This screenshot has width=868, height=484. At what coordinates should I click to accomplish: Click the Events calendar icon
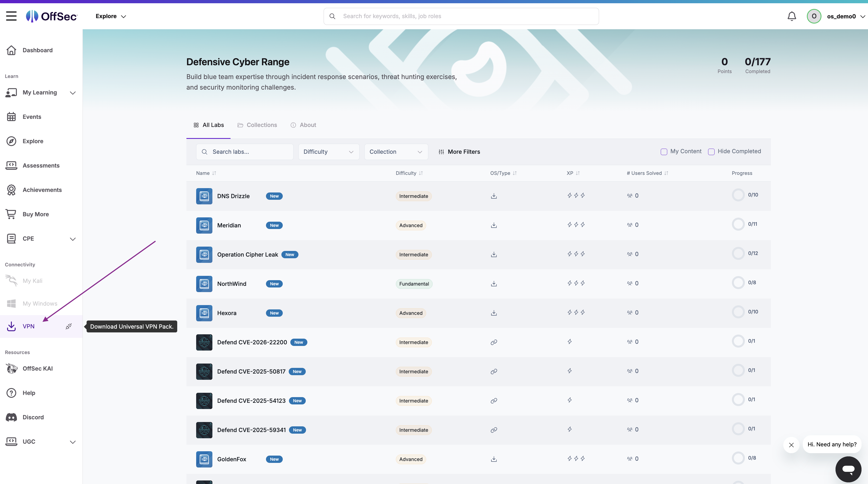[11, 117]
